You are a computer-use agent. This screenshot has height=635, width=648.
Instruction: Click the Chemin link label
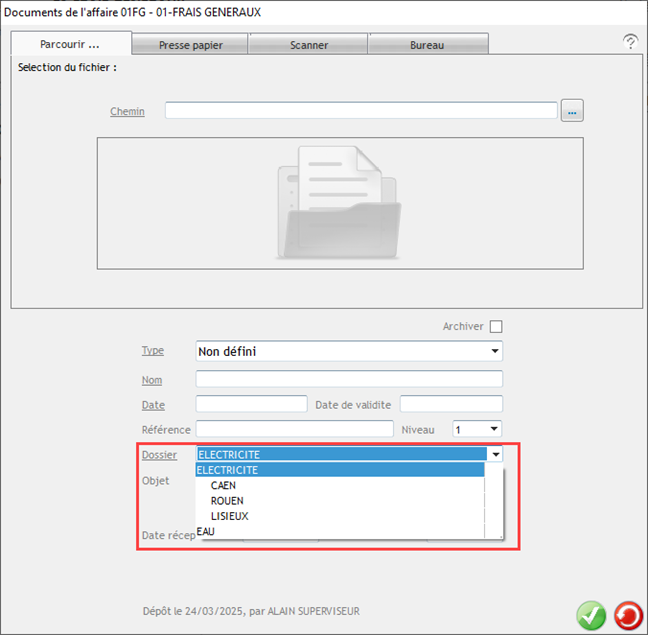point(127,111)
